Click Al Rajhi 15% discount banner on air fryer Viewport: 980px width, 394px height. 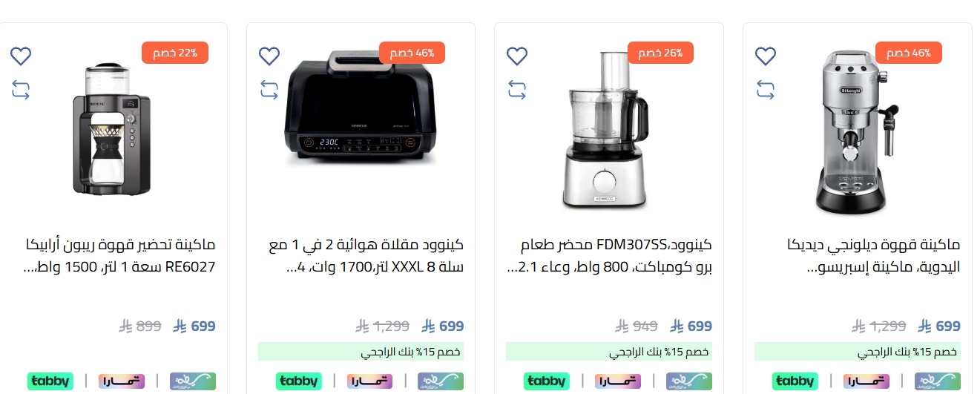361,352
